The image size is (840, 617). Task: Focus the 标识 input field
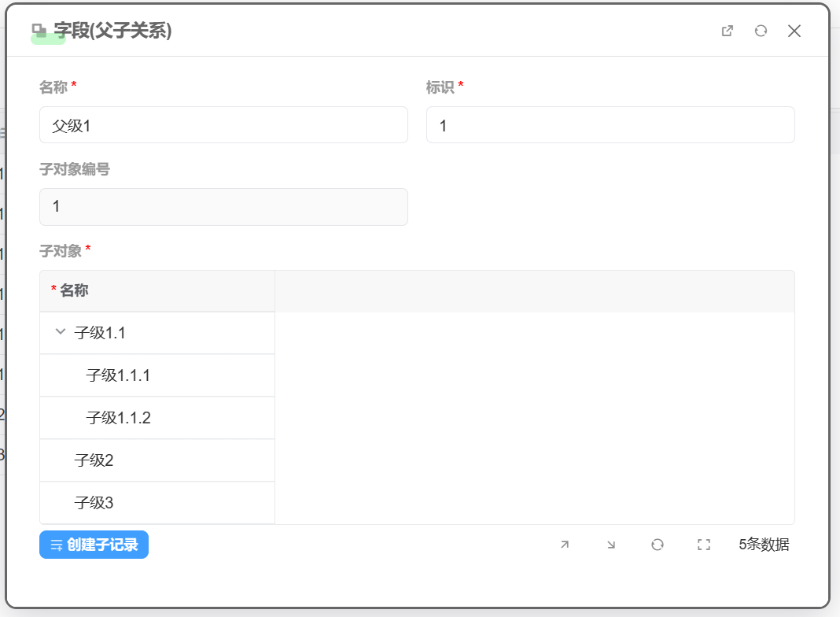coord(610,125)
